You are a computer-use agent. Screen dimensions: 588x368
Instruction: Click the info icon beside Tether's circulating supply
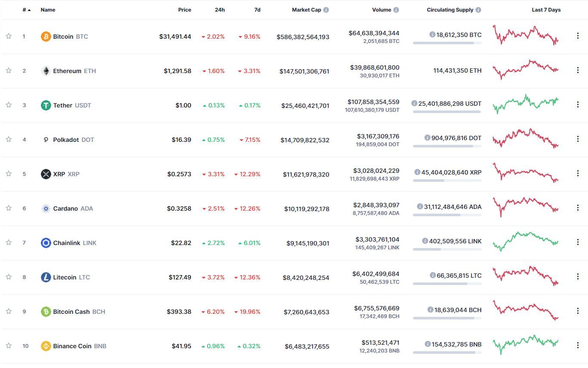point(414,104)
